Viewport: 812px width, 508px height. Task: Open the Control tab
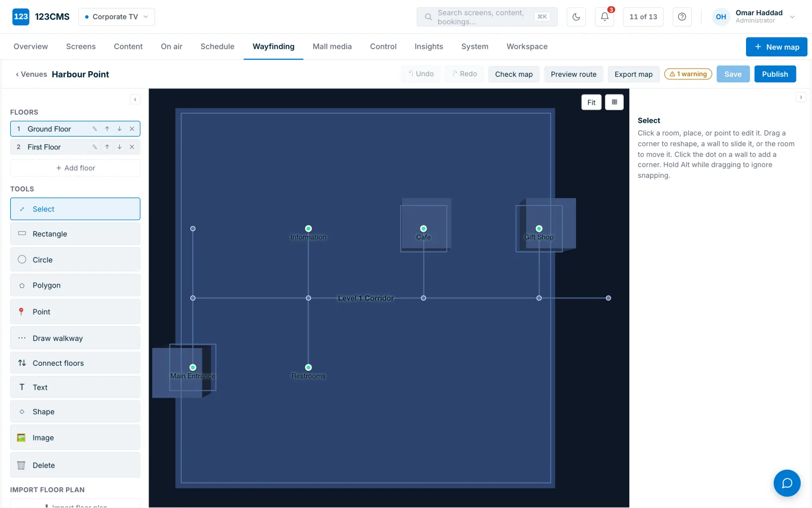click(x=383, y=46)
